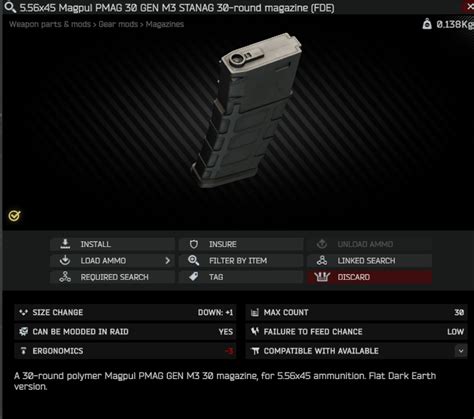Expand the Load Ammo submenu arrow

(x=168, y=260)
